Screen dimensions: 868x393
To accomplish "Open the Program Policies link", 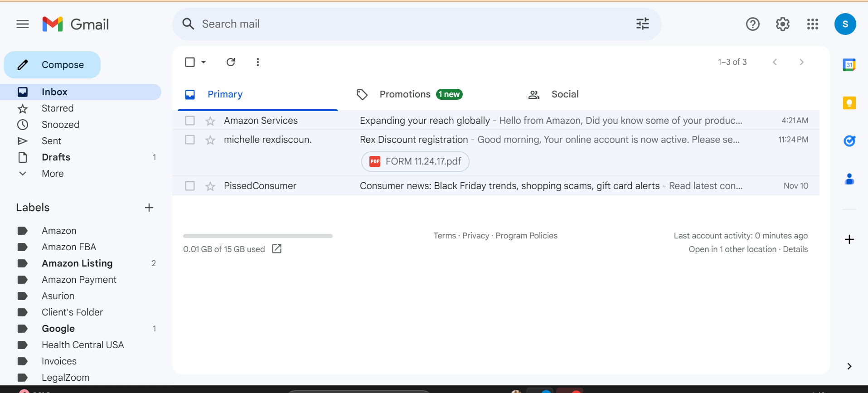I will coord(526,236).
